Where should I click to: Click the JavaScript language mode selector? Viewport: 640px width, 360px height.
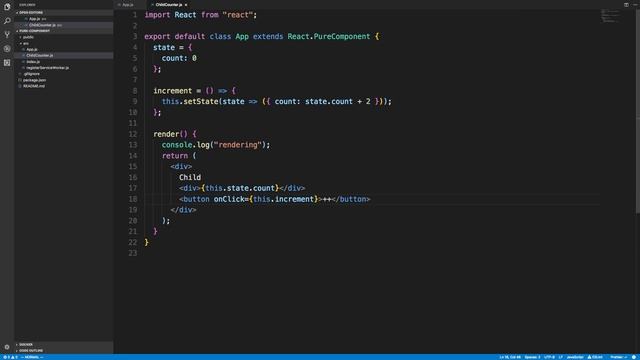pyautogui.click(x=575, y=357)
